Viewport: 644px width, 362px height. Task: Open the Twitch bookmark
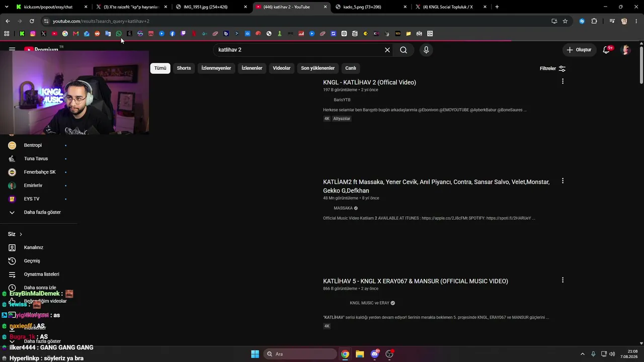tap(183, 34)
